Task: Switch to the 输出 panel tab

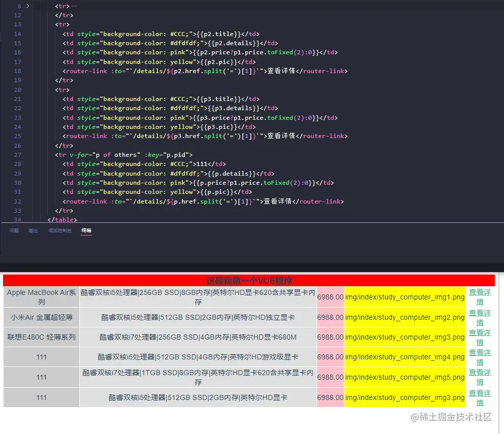Action: pos(34,230)
